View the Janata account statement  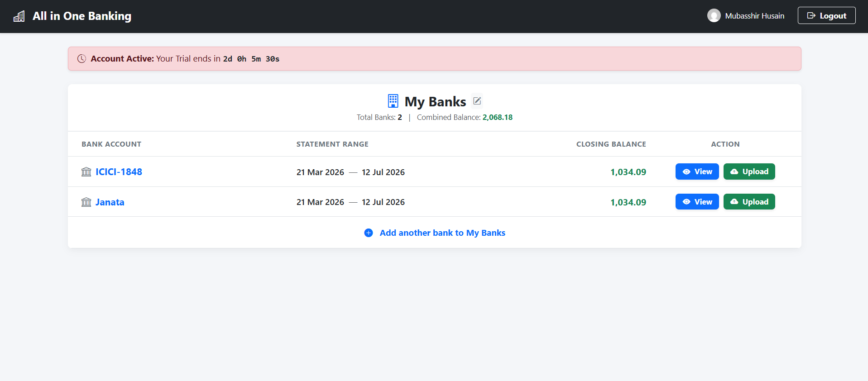point(697,202)
